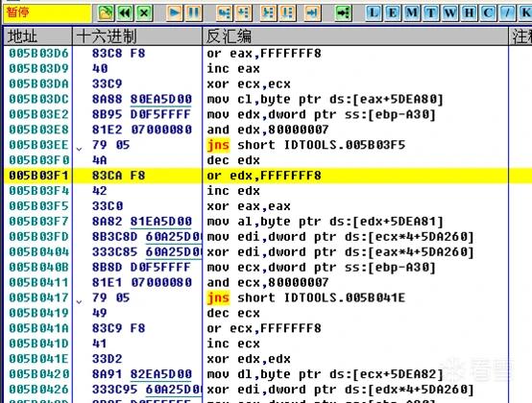Open the Memory map with M button

(x=412, y=13)
